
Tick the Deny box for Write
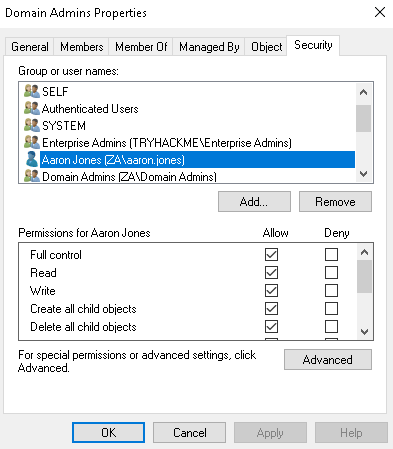(x=331, y=291)
